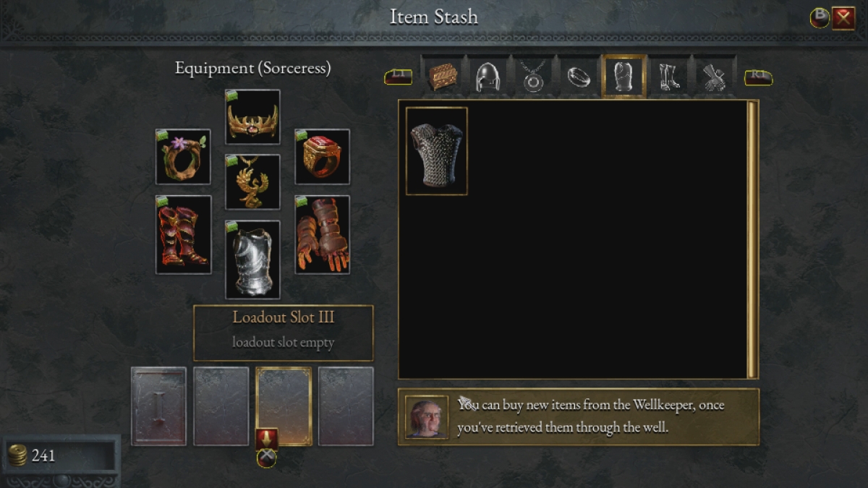Click the equipped golden phoenix amulet
Viewport: 868px width, 488px height.
coord(252,182)
